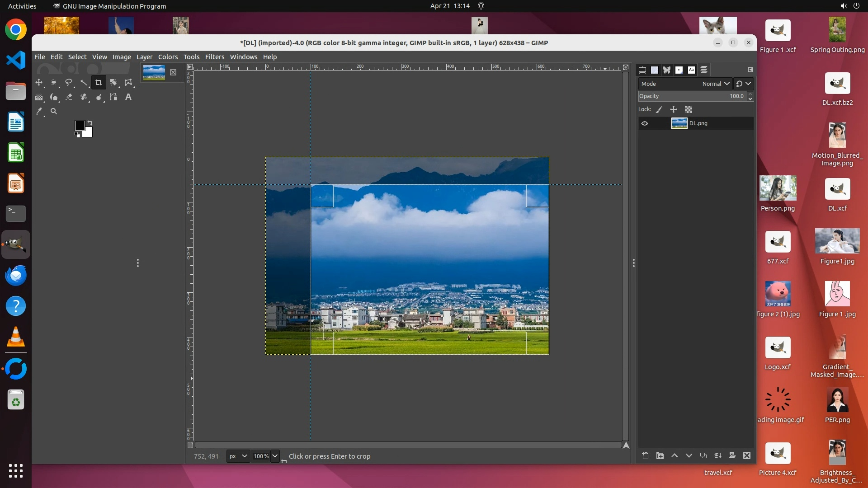Toggle visibility of DL.png layer
Screen dimensions: 868x488
[645, 123]
